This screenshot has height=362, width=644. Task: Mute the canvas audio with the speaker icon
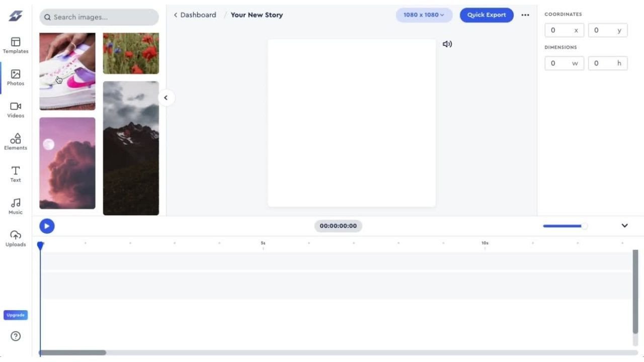(x=447, y=44)
